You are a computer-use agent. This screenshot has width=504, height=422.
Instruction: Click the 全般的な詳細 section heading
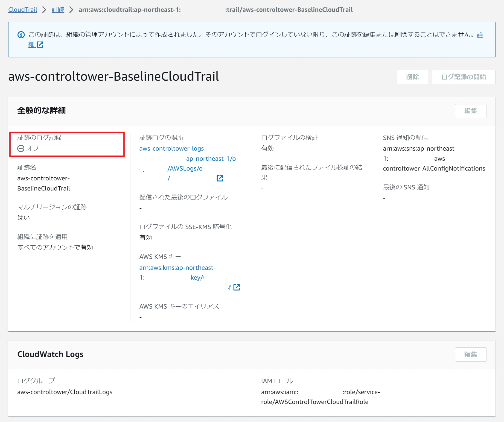pos(42,110)
